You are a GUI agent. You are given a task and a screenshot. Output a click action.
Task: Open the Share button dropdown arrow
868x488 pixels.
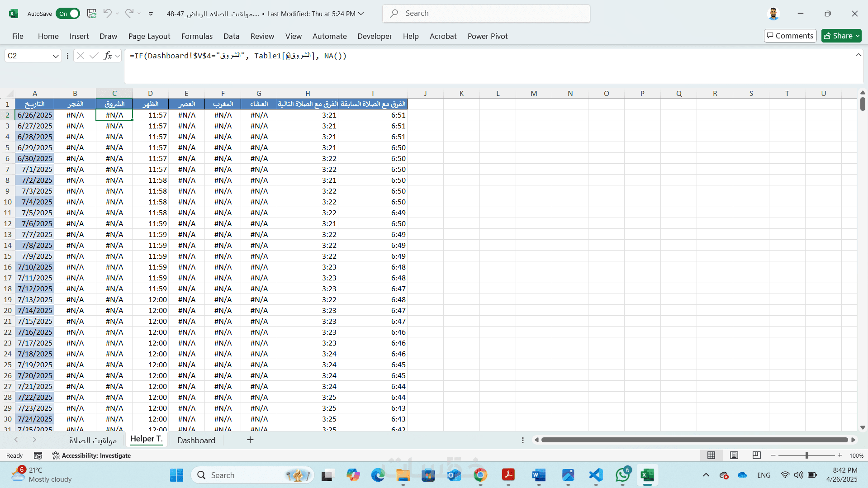[858, 36]
